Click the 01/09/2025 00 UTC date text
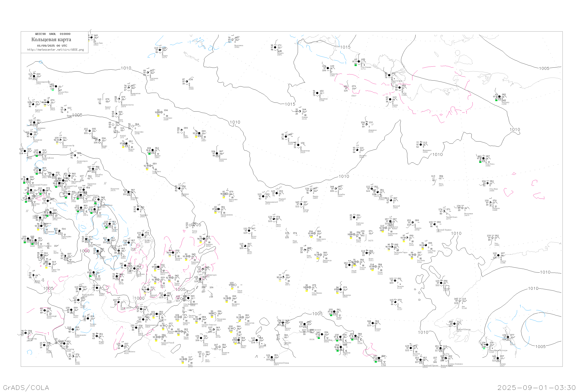 tap(52, 46)
